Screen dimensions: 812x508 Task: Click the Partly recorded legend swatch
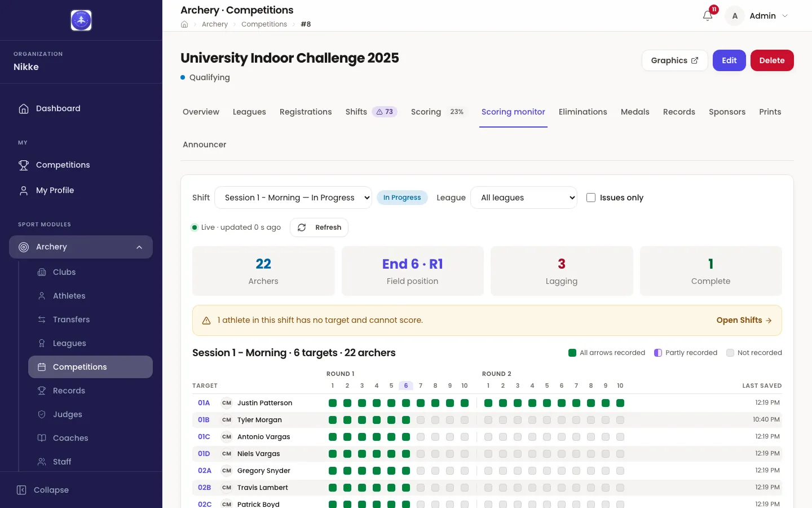click(658, 353)
